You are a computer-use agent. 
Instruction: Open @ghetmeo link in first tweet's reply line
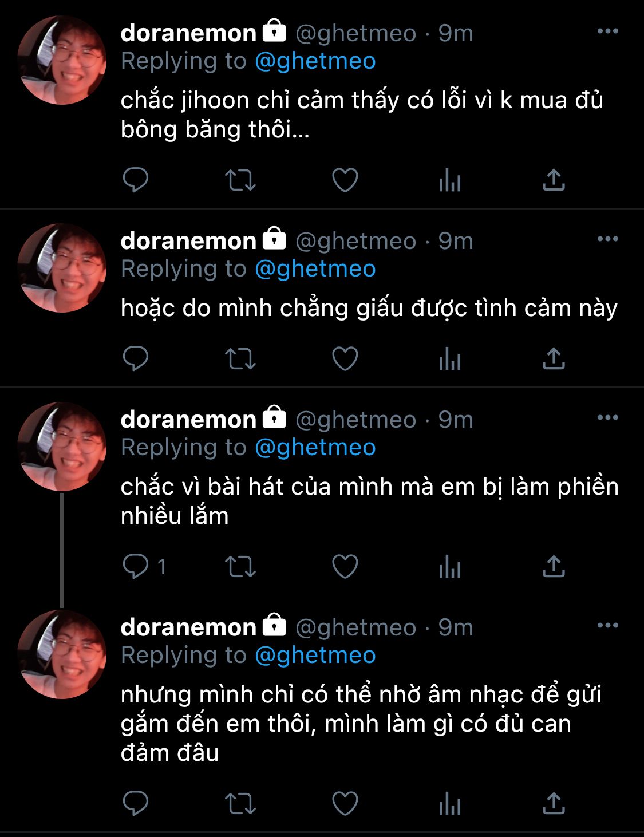point(315,61)
